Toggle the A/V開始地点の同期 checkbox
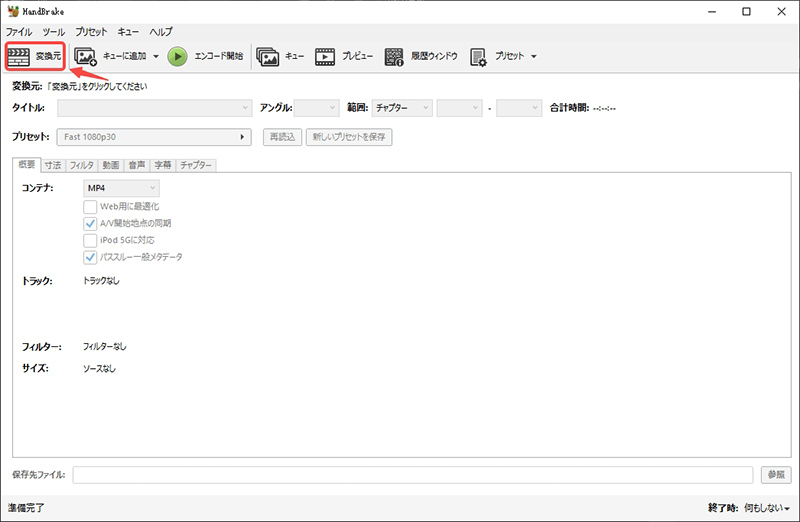Viewport: 800px width, 522px height. tap(90, 223)
